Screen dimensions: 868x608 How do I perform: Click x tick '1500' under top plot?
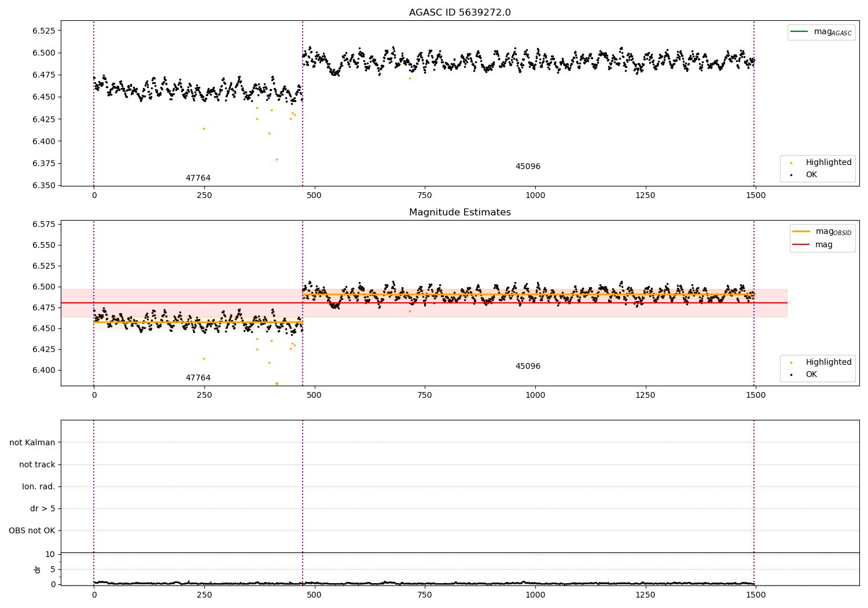pyautogui.click(x=756, y=196)
